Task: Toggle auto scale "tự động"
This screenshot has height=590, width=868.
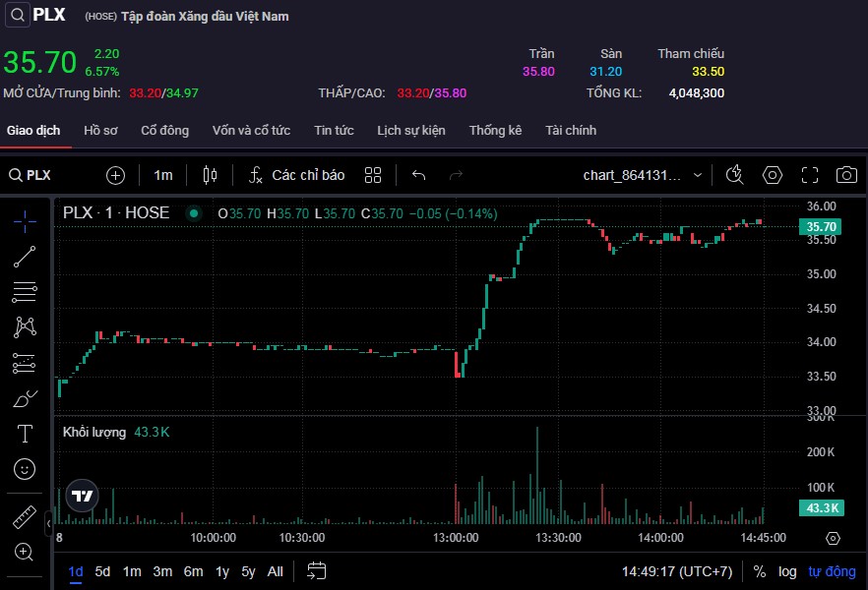Action: coord(832,571)
